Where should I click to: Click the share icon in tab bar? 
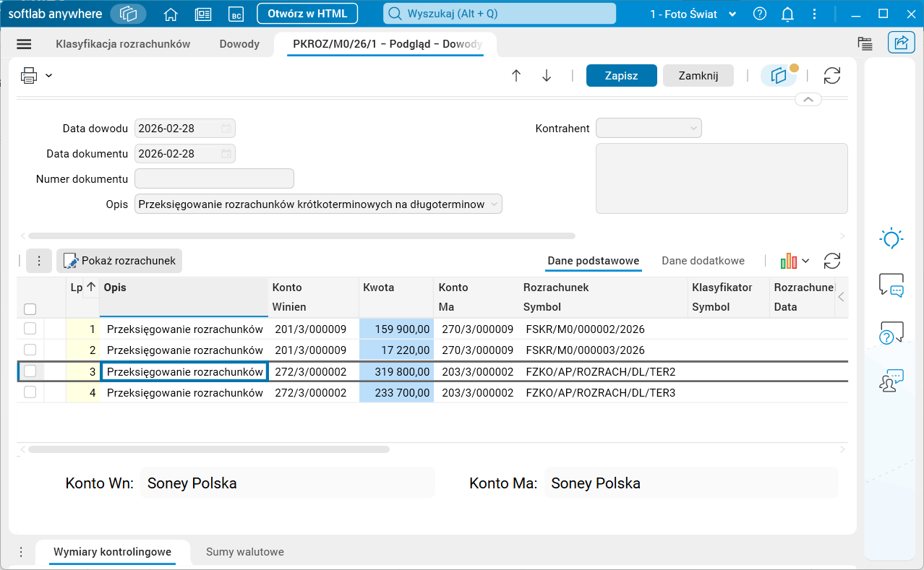[901, 43]
